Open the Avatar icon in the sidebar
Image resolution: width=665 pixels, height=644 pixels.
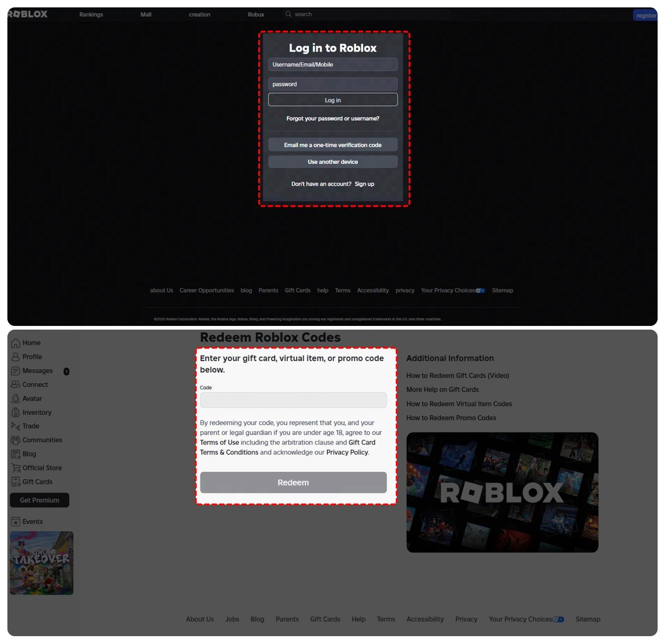(x=16, y=398)
